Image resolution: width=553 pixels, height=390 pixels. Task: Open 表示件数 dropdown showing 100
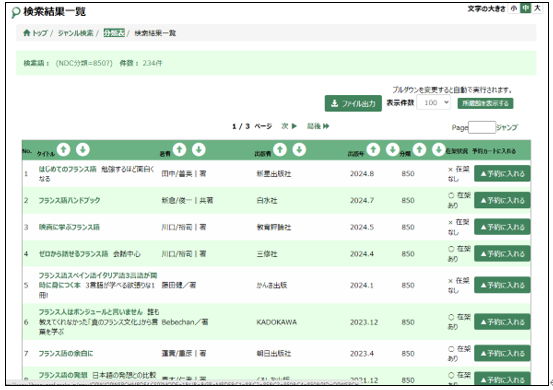pos(433,103)
